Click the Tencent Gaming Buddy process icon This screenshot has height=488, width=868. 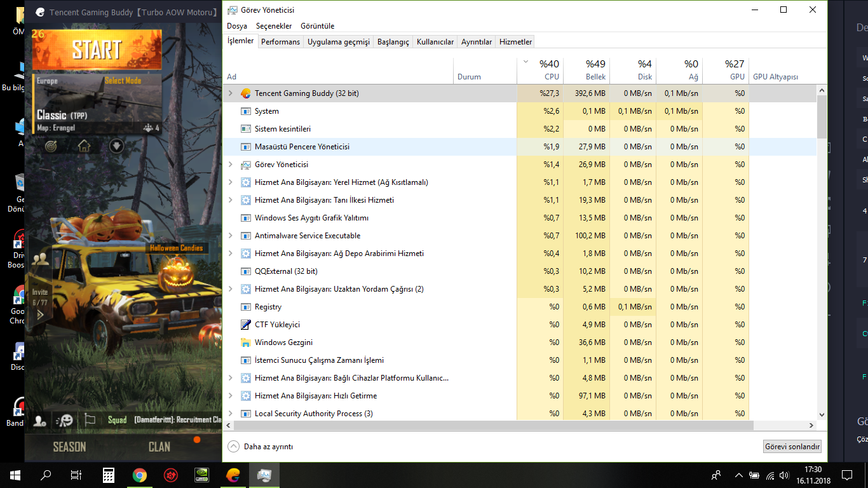coord(246,93)
